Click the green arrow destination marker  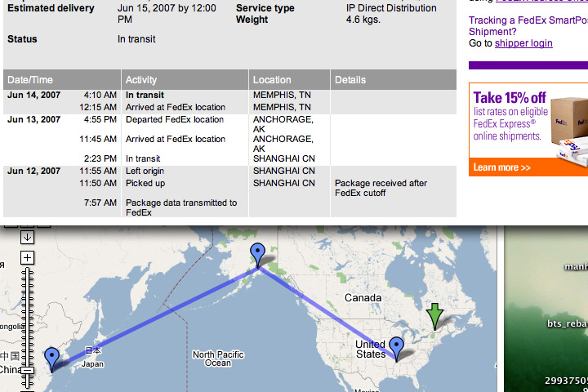click(434, 316)
